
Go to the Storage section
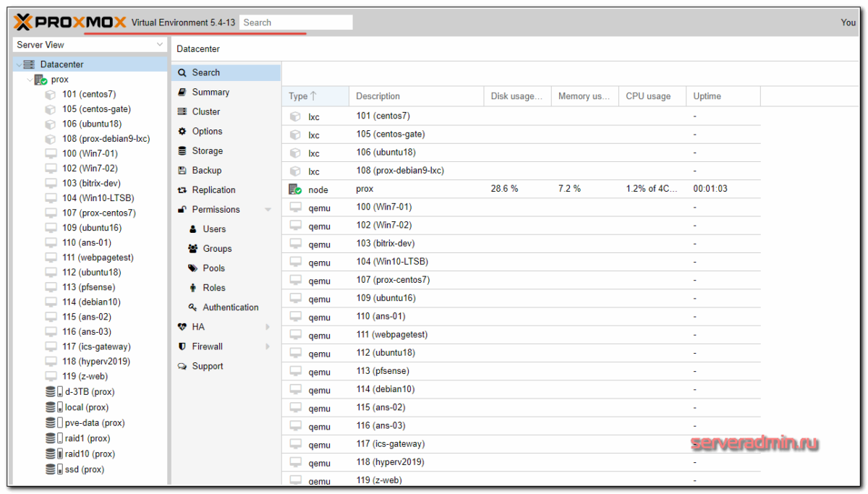point(207,151)
